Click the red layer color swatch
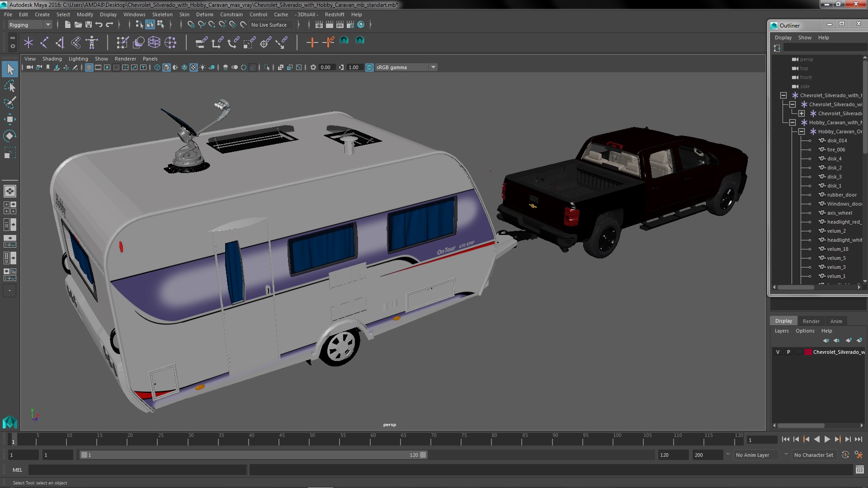Viewport: 868px width, 488px height. 808,352
